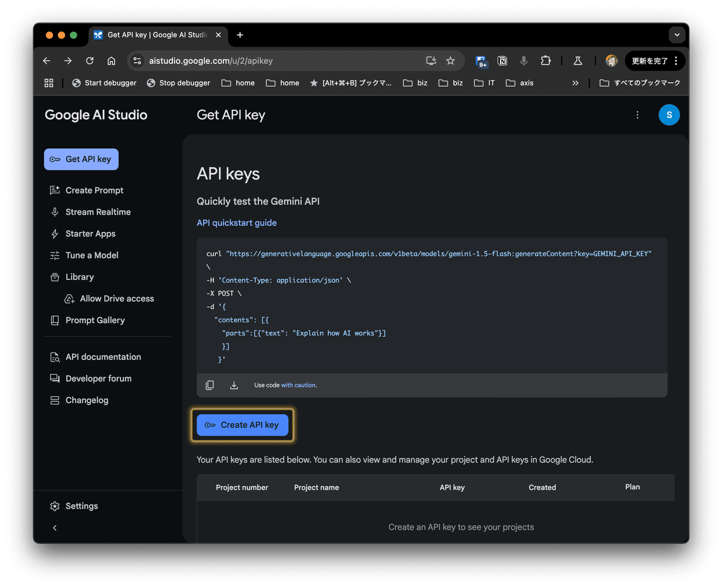
Task: Click the Project number column header
Action: pyautogui.click(x=242, y=487)
